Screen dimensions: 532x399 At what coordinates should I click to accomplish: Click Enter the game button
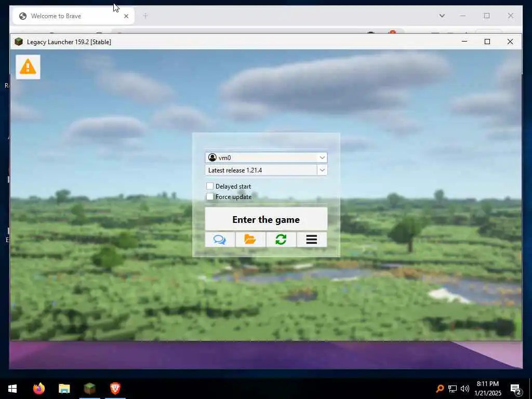pos(266,219)
